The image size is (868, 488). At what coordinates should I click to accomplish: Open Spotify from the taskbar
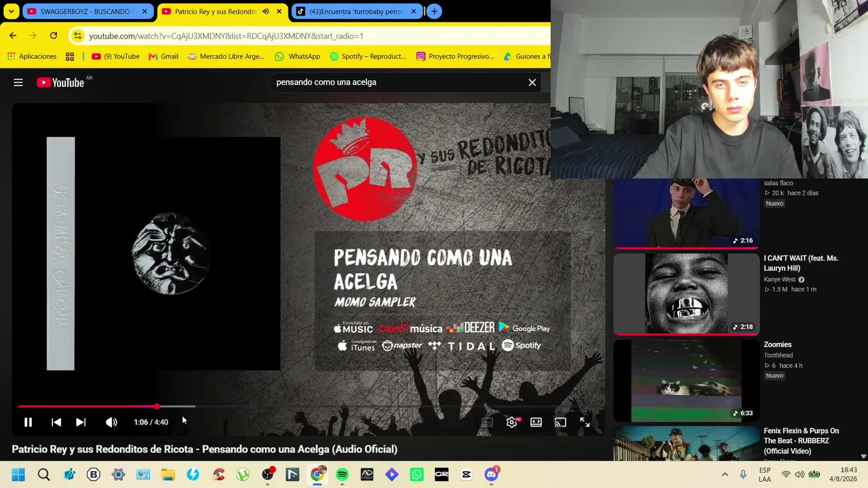click(x=342, y=474)
